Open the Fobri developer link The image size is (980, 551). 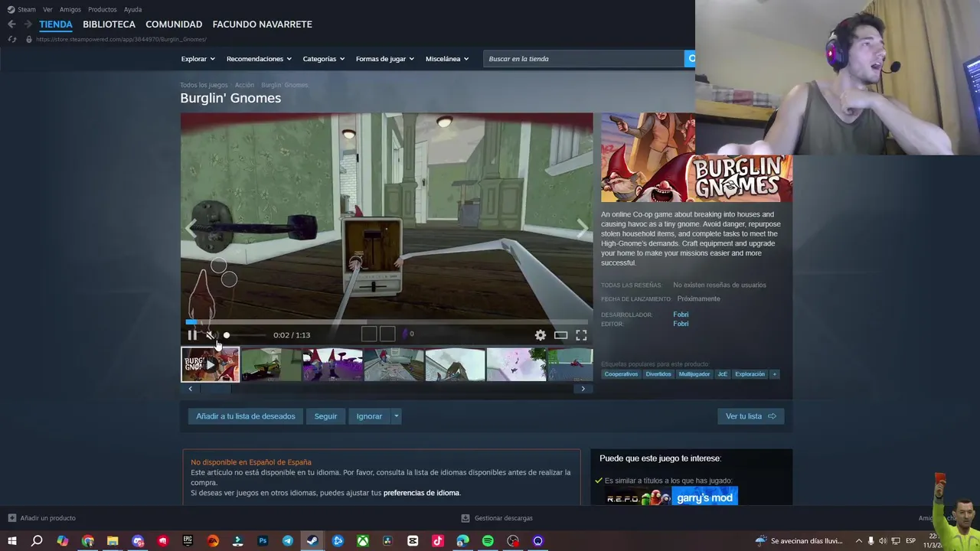[681, 315]
